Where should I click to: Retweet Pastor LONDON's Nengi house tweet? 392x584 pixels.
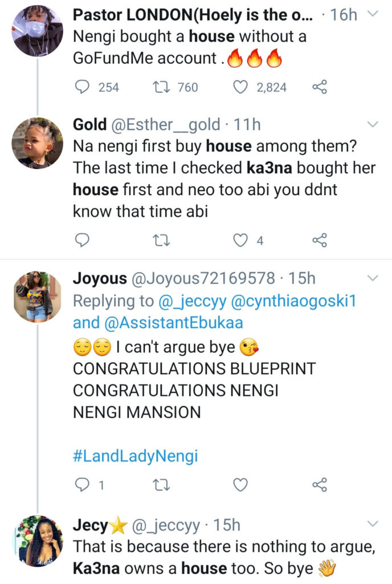tap(162, 87)
